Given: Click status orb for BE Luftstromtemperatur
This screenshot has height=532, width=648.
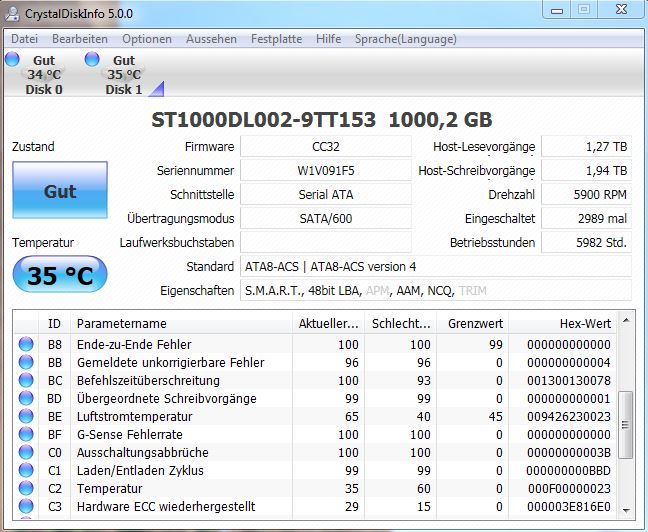Looking at the screenshot, I should (26, 416).
